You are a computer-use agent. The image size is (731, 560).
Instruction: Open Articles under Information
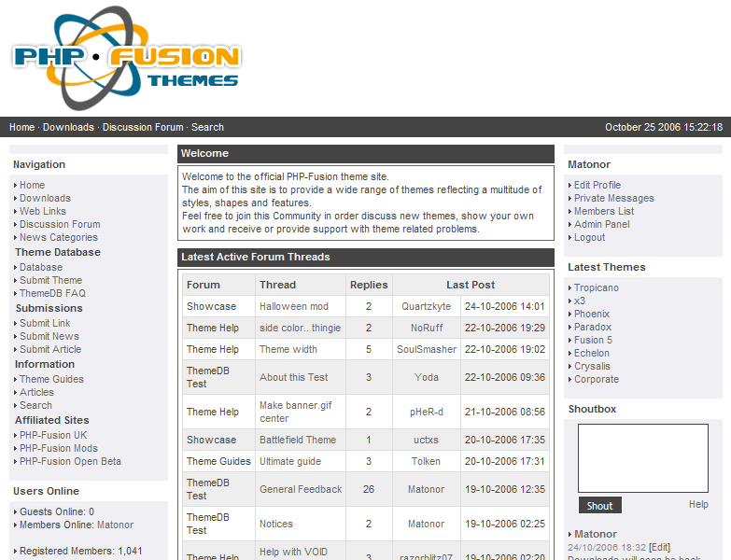tap(36, 392)
